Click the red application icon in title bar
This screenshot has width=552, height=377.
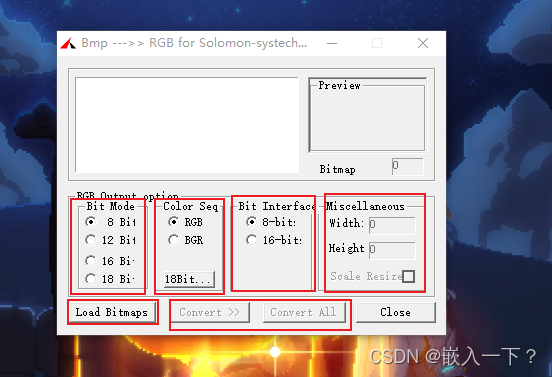pyautogui.click(x=68, y=43)
